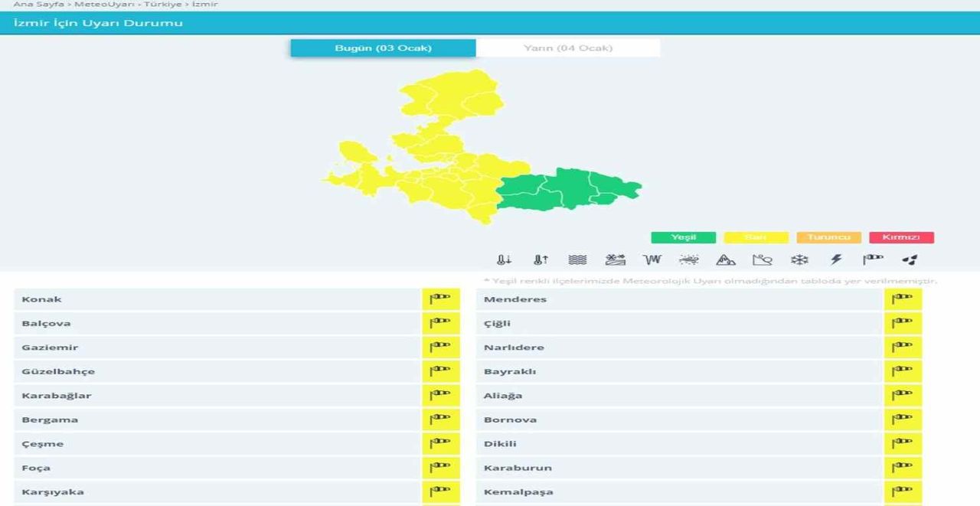Click the wind warning icon for Çeşme

[440, 444]
